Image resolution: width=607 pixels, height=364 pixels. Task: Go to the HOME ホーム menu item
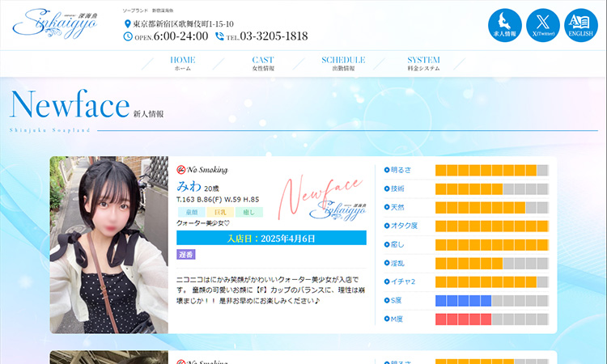coord(183,63)
